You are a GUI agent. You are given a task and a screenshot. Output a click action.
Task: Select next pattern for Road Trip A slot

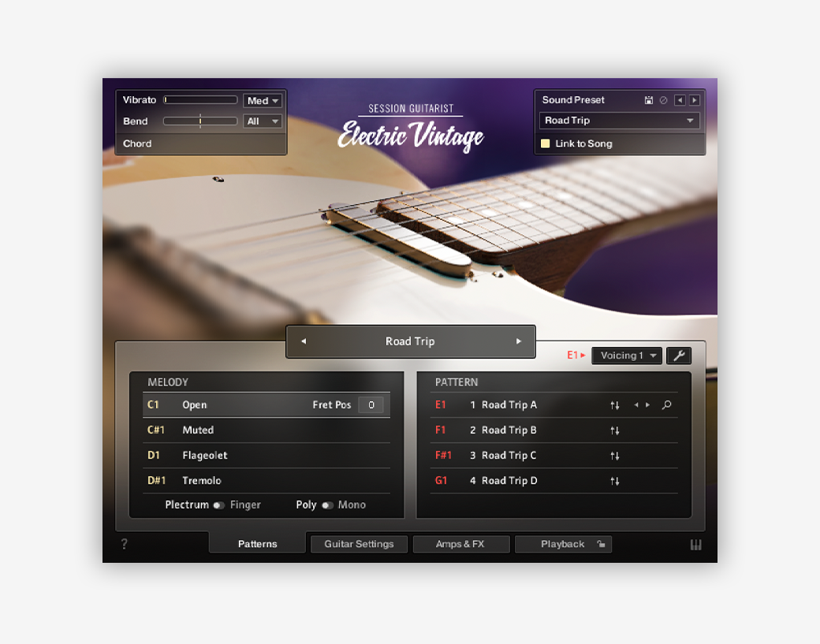tap(647, 405)
